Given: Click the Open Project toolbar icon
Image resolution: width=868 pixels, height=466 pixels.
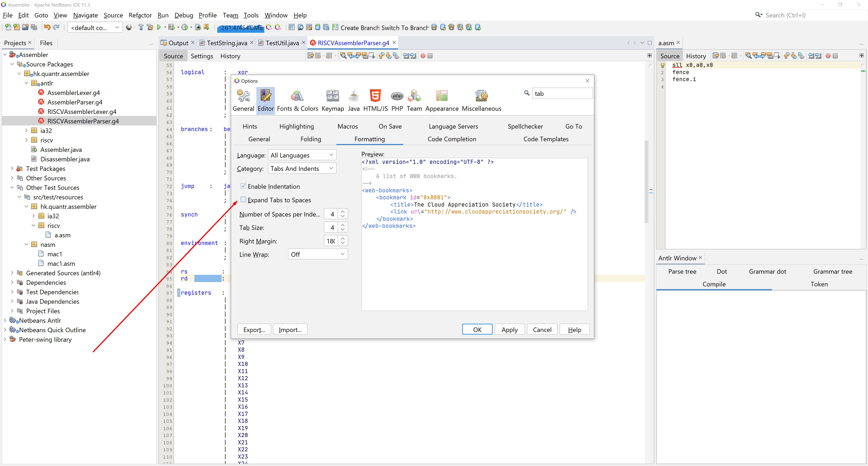Looking at the screenshot, I should (25, 27).
